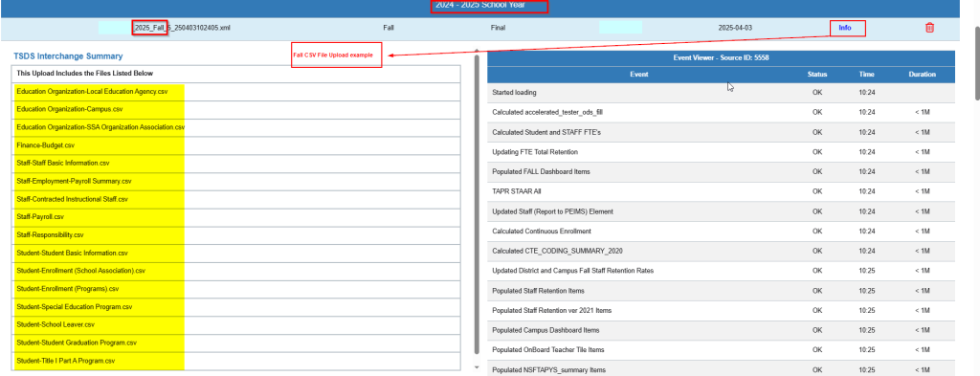Select Student-Special Education Program.csv row
The image size is (980, 376).
[236, 307]
